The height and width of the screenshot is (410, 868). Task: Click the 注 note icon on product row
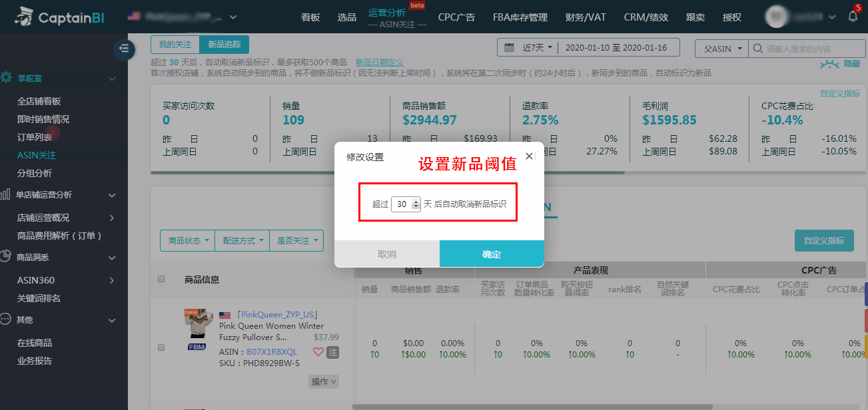click(332, 352)
